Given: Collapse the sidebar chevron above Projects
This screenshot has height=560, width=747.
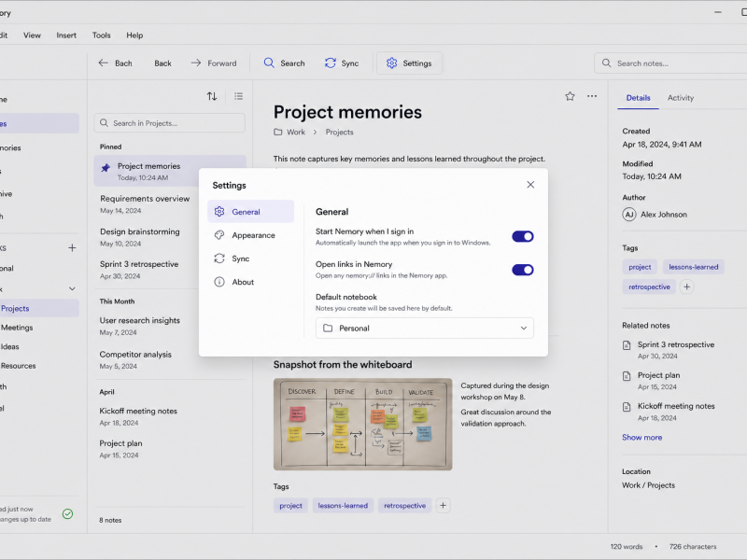Looking at the screenshot, I should tap(72, 288).
